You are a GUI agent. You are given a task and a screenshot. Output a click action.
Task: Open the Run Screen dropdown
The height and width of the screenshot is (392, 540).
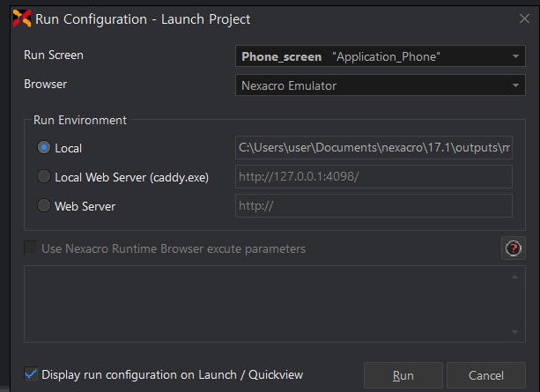(x=381, y=56)
